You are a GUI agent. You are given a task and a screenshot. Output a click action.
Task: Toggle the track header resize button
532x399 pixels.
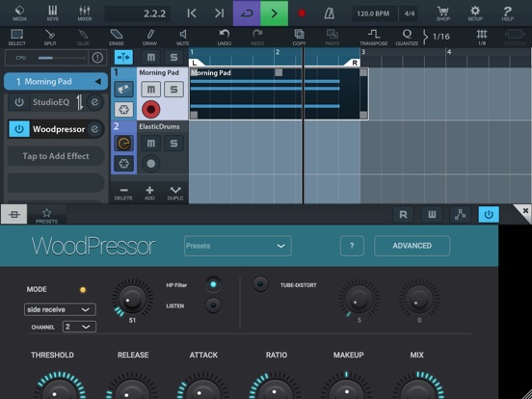pyautogui.click(x=123, y=57)
